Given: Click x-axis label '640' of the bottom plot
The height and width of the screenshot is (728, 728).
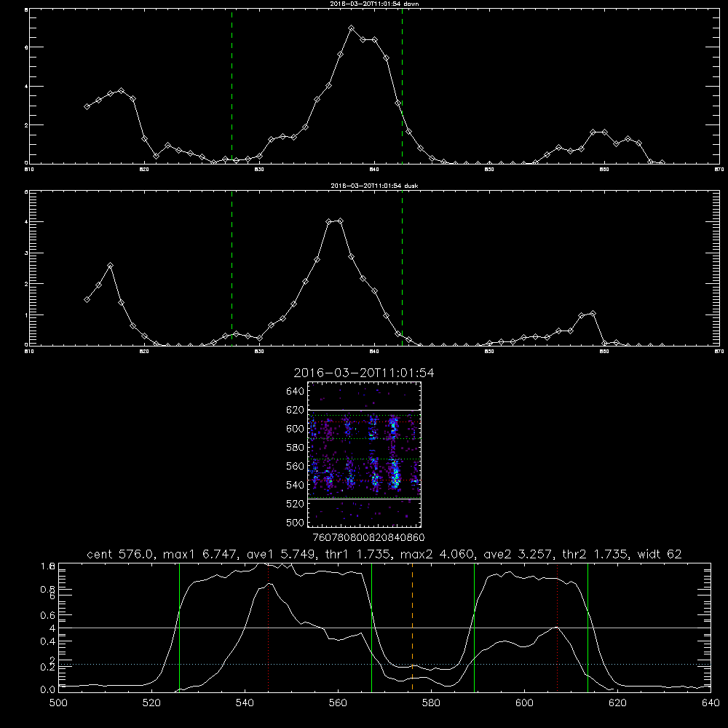Looking at the screenshot, I should tap(711, 703).
